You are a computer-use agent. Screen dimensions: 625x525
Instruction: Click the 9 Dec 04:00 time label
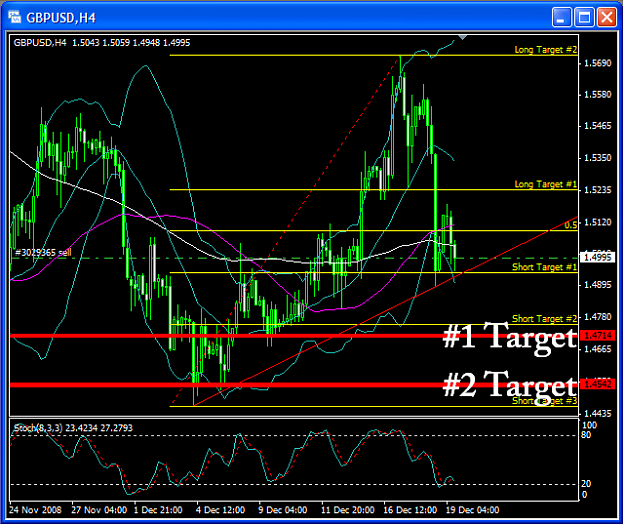pyautogui.click(x=283, y=510)
